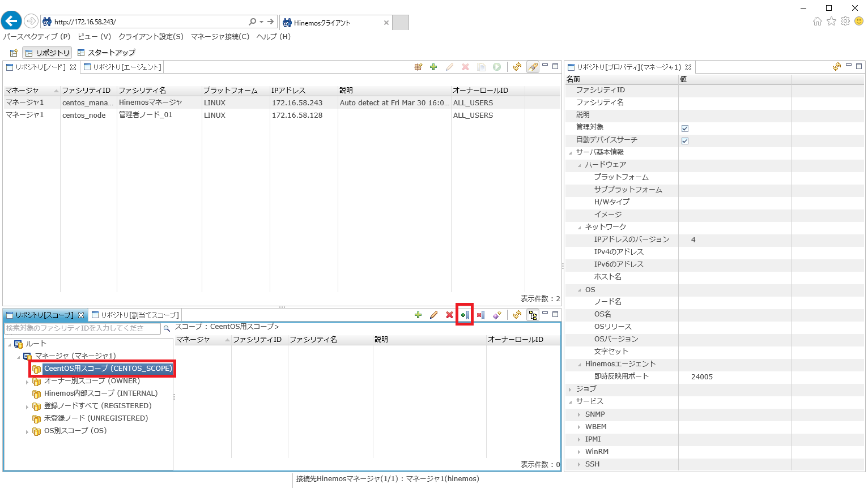Click the search magnifier in the address bar
Screen dimensions: 868x488
pos(253,22)
